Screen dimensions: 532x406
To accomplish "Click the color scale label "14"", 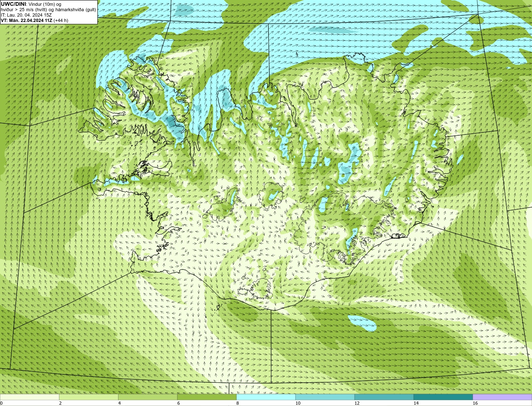I will click(416, 403).
